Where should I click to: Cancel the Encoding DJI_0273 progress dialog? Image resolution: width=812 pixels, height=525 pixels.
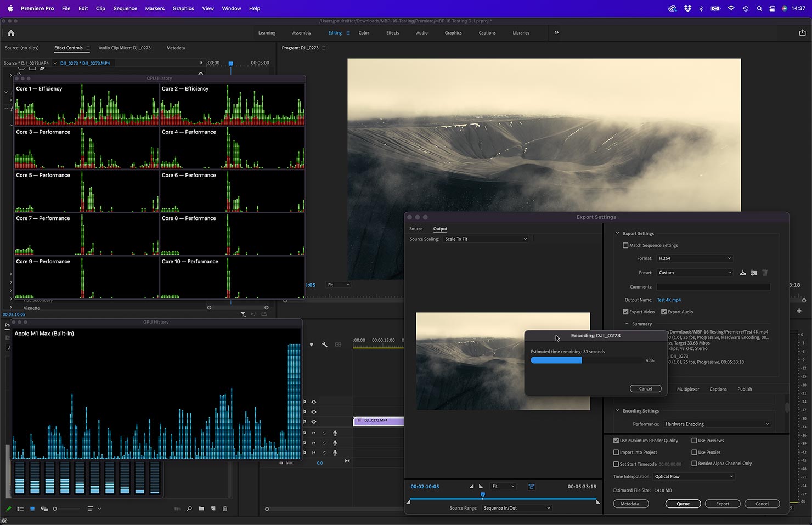pyautogui.click(x=646, y=388)
